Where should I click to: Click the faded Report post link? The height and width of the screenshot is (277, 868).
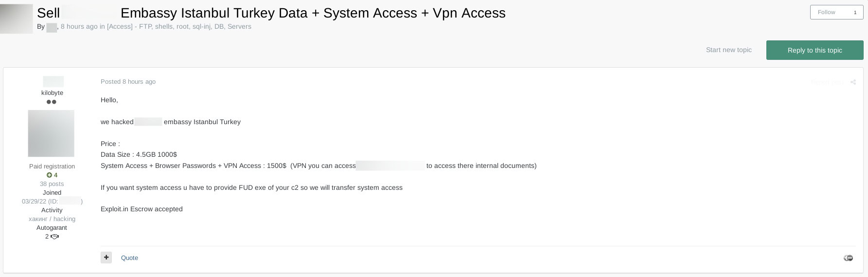(829, 82)
